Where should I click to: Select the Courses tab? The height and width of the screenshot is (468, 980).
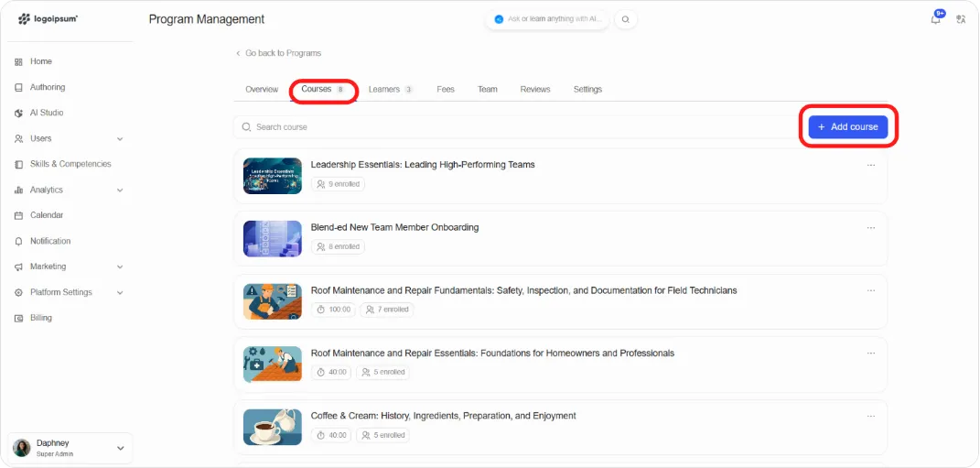pos(323,90)
